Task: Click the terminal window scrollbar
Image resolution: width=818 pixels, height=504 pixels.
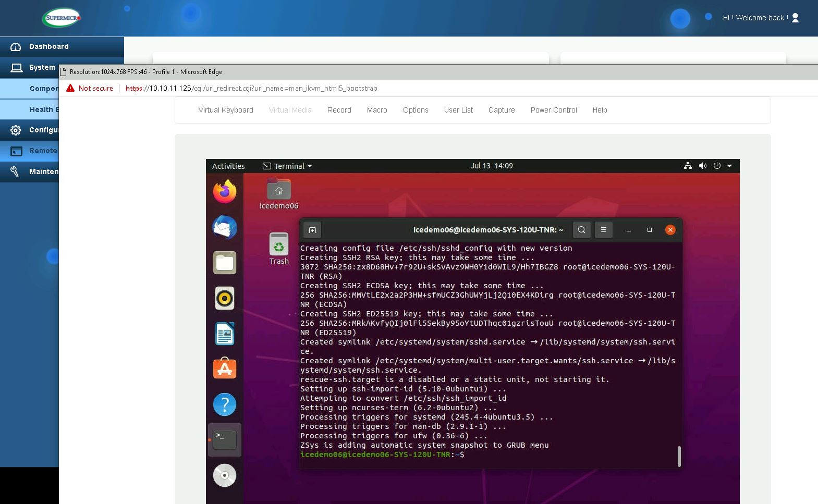Action: coord(679,456)
